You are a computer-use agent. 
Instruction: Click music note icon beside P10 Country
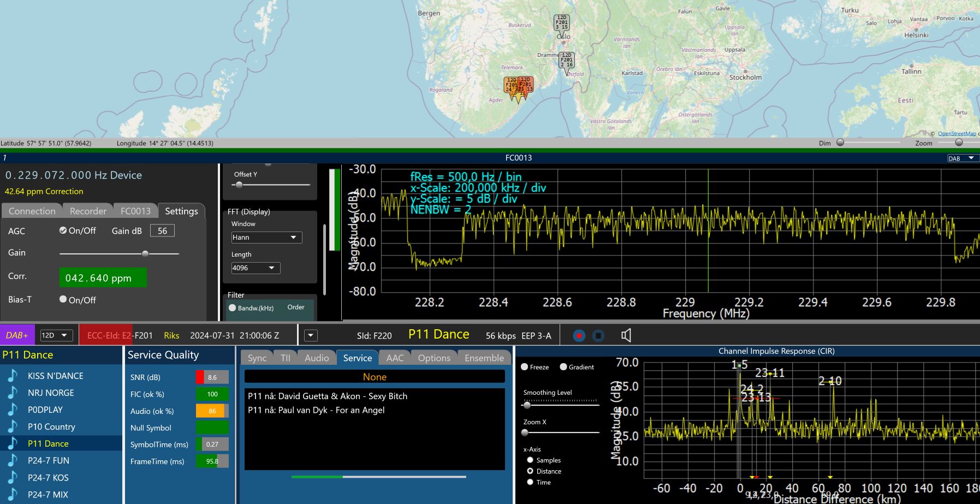(x=12, y=426)
